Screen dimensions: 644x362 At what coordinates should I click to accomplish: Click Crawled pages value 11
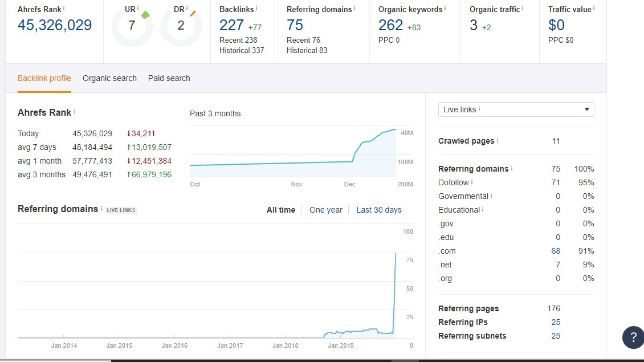click(556, 141)
